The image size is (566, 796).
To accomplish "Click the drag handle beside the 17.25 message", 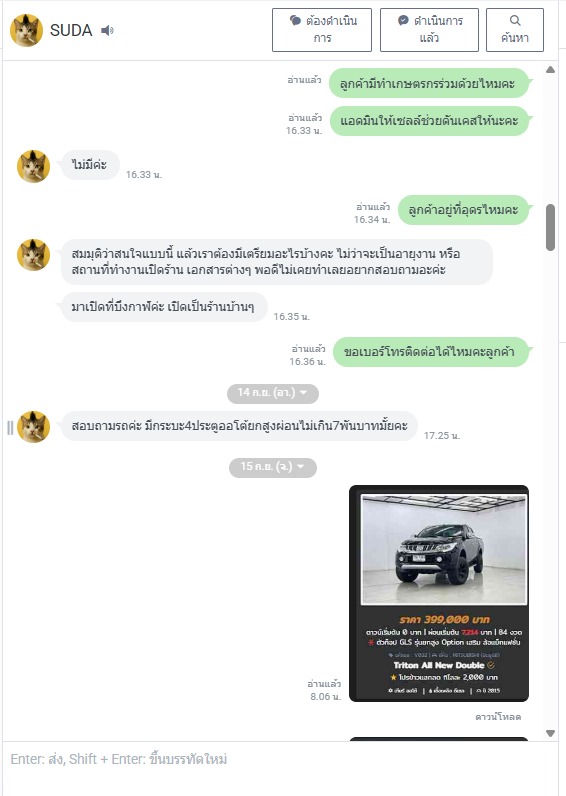I will (x=10, y=428).
